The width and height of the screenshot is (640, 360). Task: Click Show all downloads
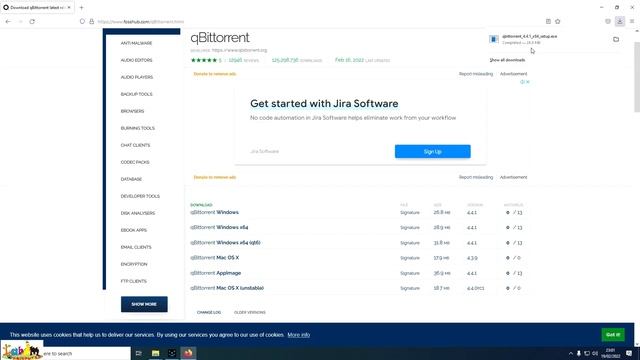(507, 60)
